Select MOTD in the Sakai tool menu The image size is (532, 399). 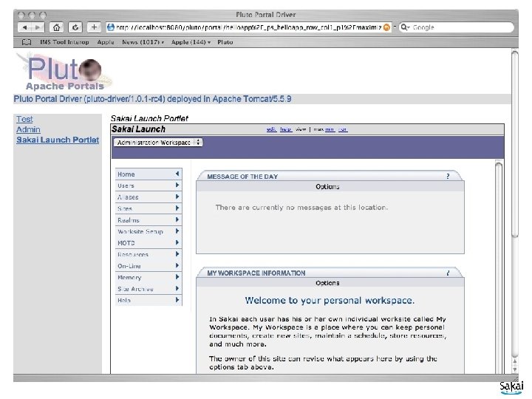pyautogui.click(x=149, y=243)
